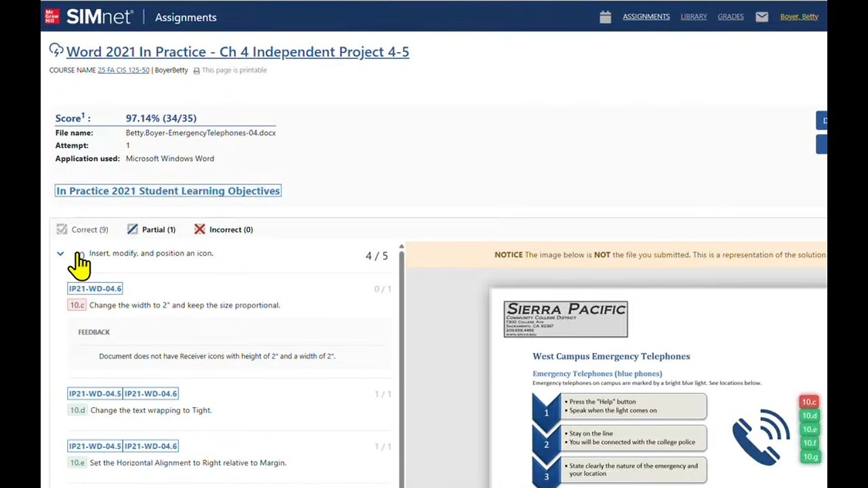868x488 pixels.
Task: Click the phone receiver icon in document preview
Action: (761, 436)
